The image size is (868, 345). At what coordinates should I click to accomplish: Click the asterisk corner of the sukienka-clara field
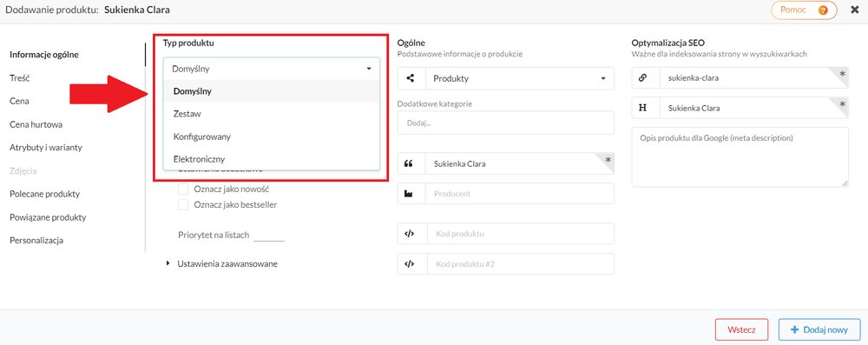point(842,75)
